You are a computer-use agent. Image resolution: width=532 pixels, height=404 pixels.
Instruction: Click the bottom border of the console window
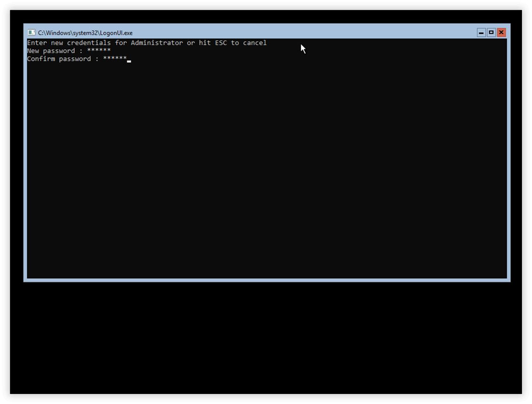point(266,280)
